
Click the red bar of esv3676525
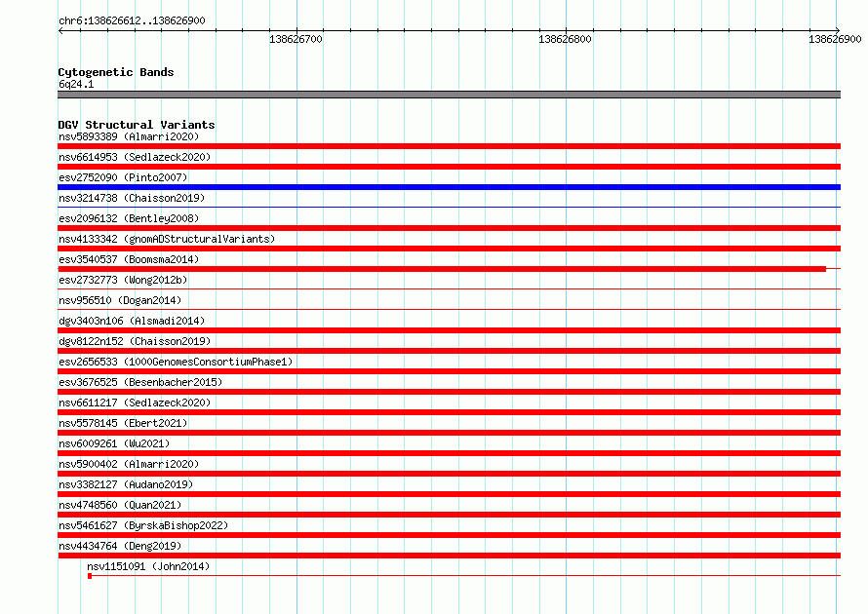(449, 392)
